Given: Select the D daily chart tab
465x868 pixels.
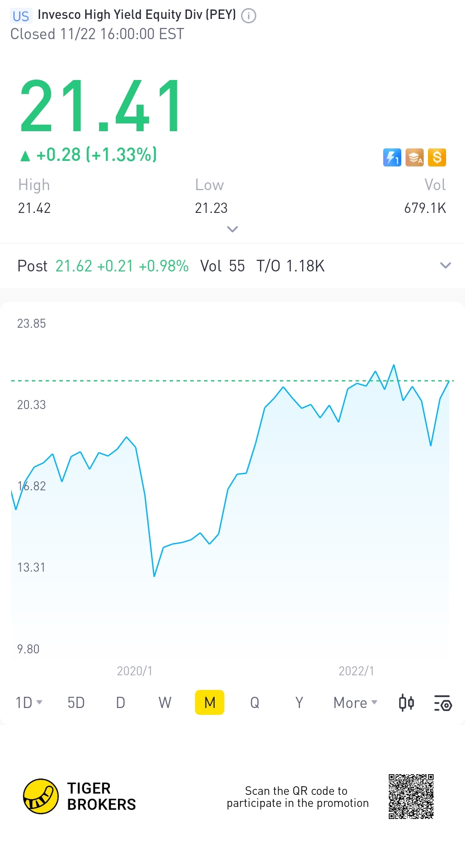Looking at the screenshot, I should pos(121,703).
